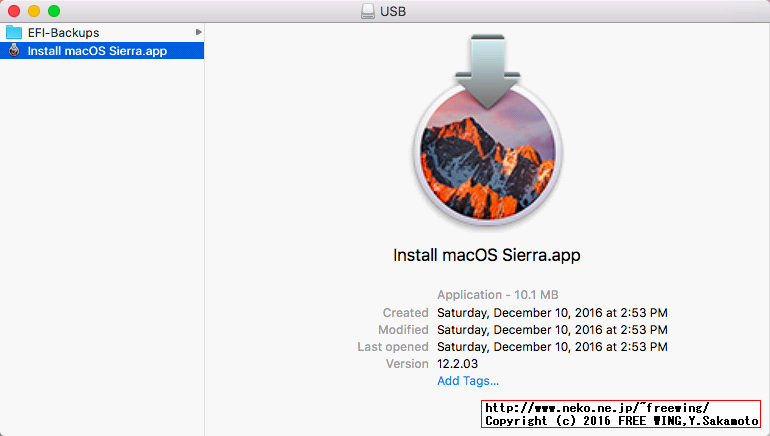This screenshot has height=436, width=770.
Task: Click the EFI-Backups folder icon
Action: click(14, 33)
